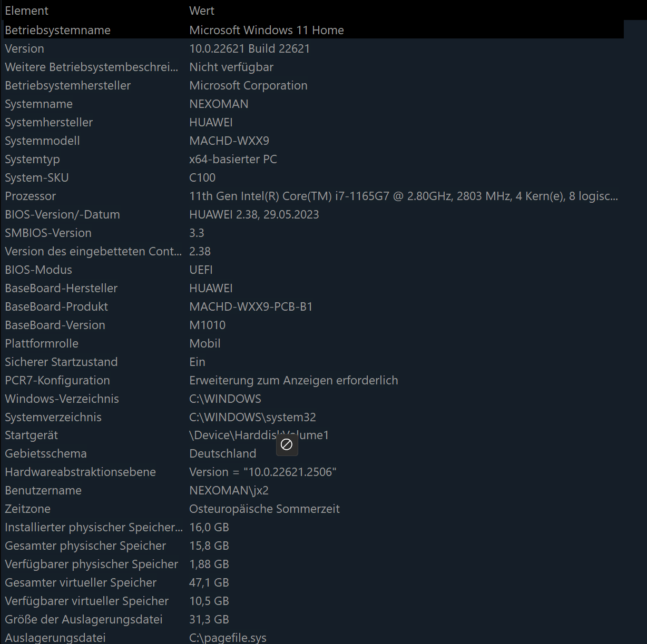Select Gesamter physischer Speicher row label
This screenshot has width=647, height=644.
85,546
